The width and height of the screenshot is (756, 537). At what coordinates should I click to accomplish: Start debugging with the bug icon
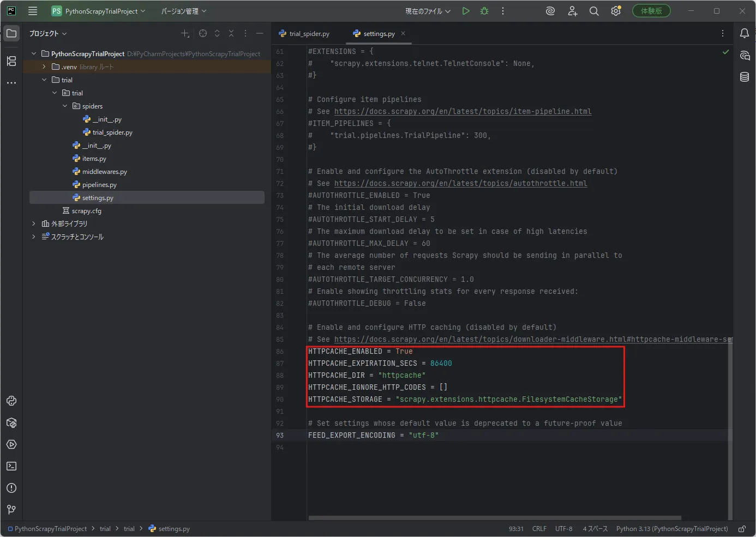(484, 11)
